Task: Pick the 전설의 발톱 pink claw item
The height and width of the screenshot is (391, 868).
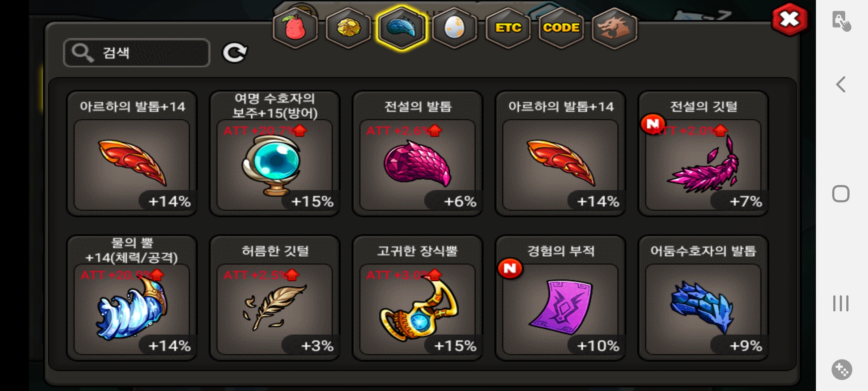Action: pos(418,154)
